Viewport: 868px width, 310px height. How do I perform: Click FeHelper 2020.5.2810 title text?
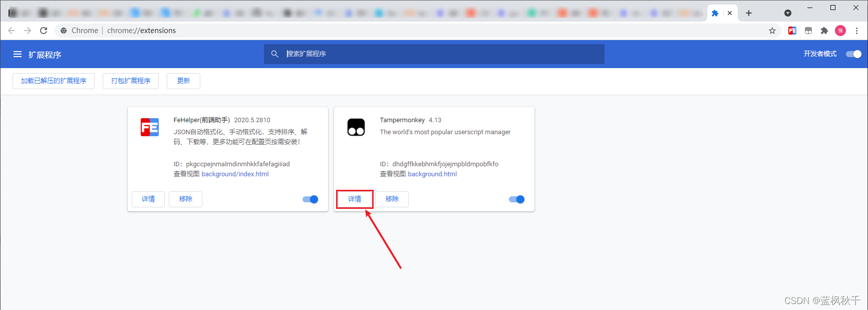click(222, 120)
